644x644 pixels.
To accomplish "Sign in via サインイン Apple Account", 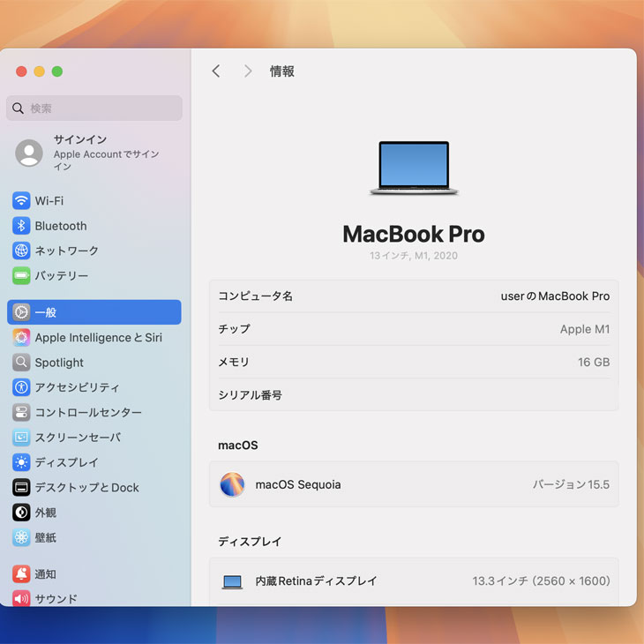I will pyautogui.click(x=94, y=153).
